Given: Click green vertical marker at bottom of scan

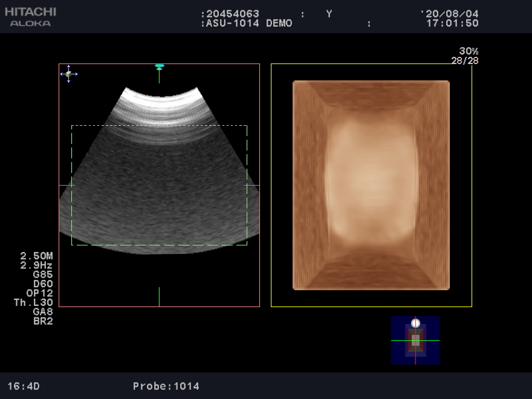Looking at the screenshot, I should [159, 296].
